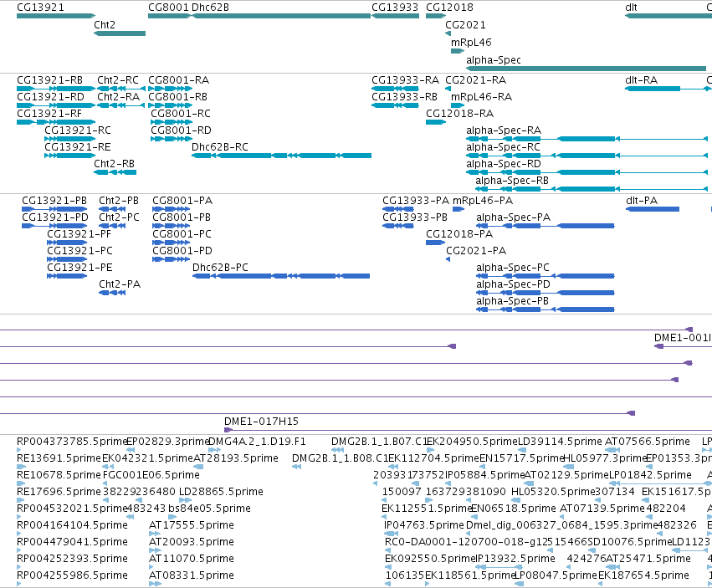Select transcript alpha-Spec-RC
712x588 pixels.
587,156
